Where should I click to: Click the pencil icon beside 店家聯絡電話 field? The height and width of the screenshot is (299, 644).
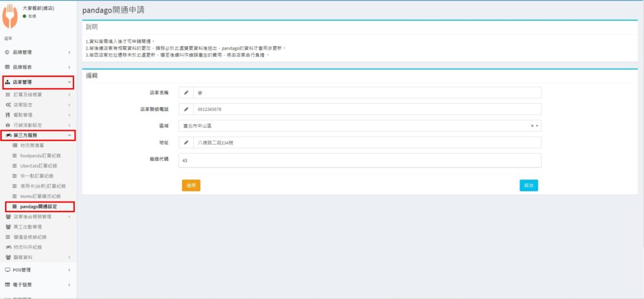tap(186, 109)
